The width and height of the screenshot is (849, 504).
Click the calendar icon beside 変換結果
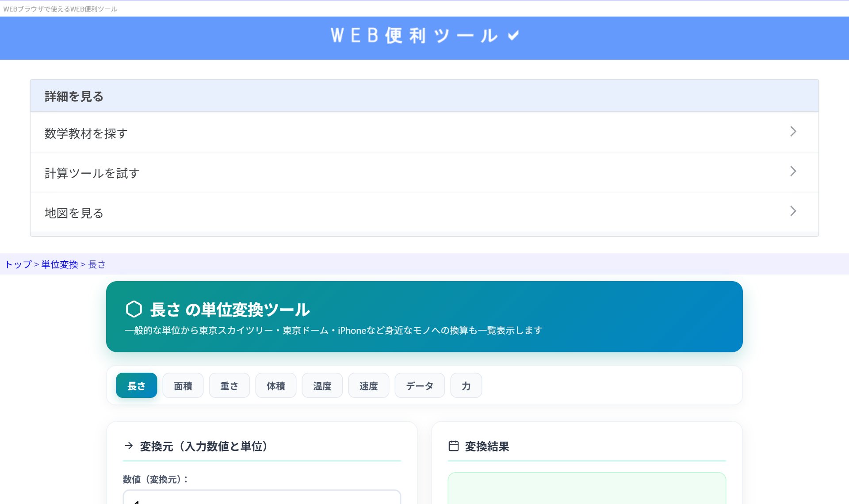pyautogui.click(x=454, y=446)
